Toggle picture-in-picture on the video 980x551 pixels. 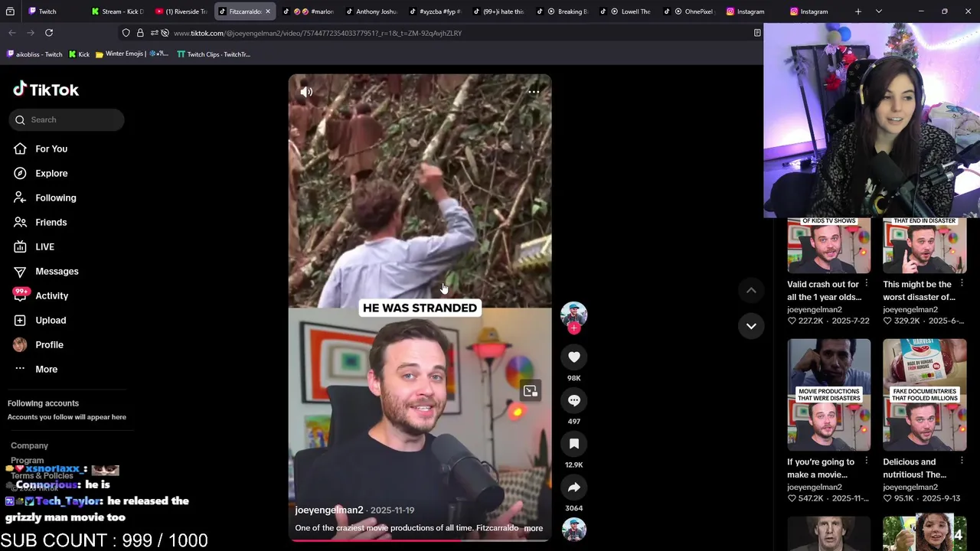tap(530, 391)
